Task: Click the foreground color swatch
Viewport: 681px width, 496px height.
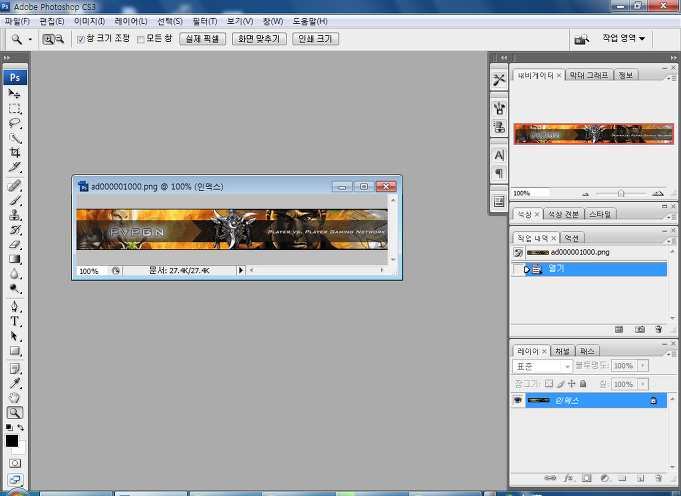Action: pos(12,440)
